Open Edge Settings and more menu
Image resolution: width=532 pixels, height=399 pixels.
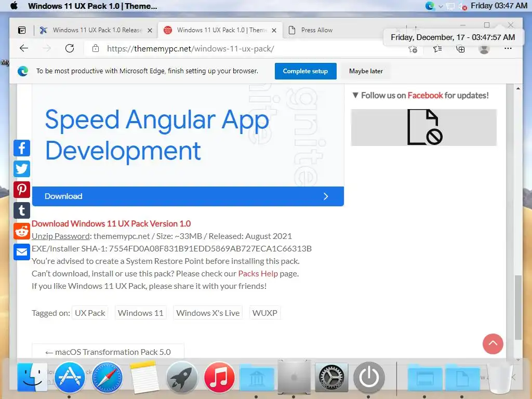pos(508,48)
